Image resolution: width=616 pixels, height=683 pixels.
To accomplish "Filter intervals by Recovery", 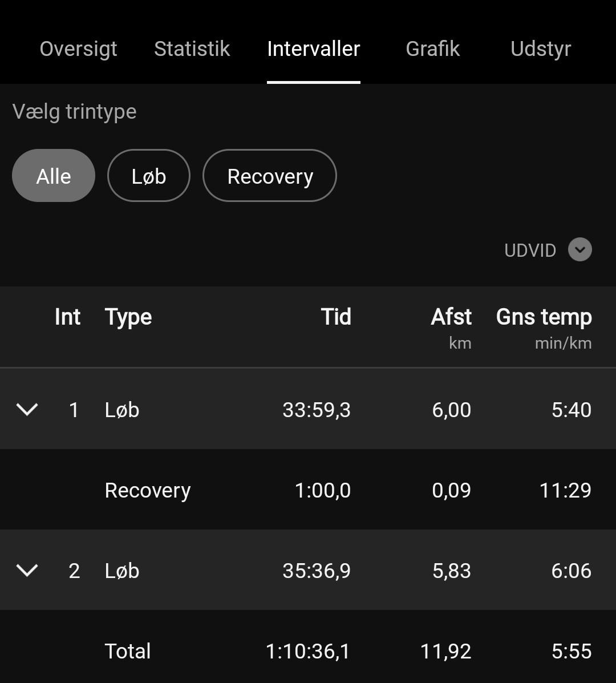I will [270, 176].
